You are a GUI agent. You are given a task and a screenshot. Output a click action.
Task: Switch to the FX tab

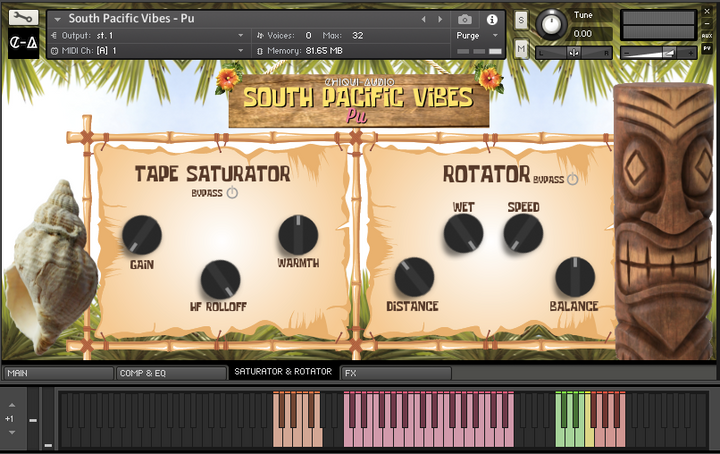(x=396, y=373)
